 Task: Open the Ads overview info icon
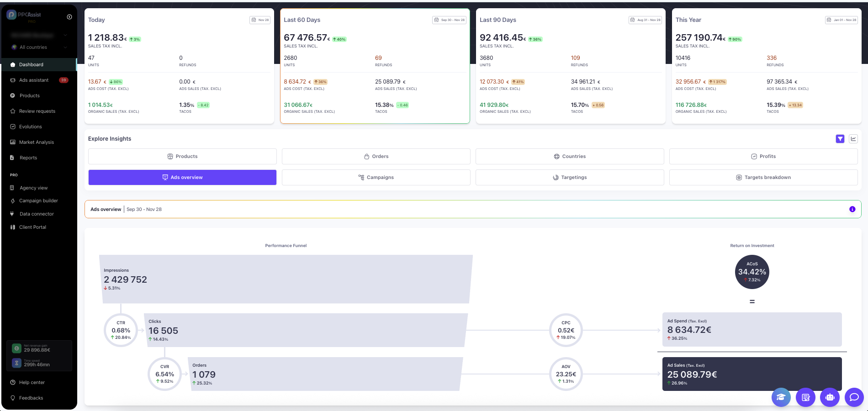(x=852, y=209)
